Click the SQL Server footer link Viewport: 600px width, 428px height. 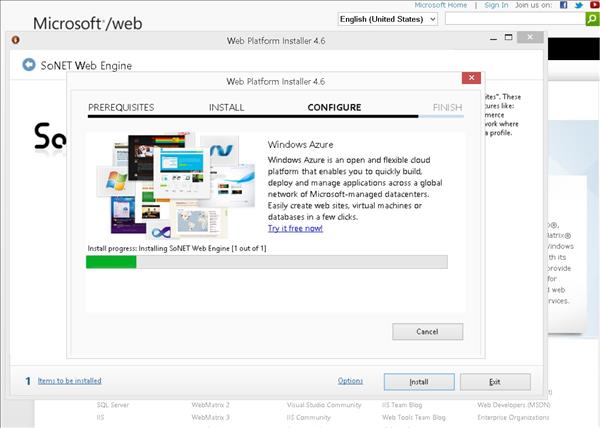[113, 405]
